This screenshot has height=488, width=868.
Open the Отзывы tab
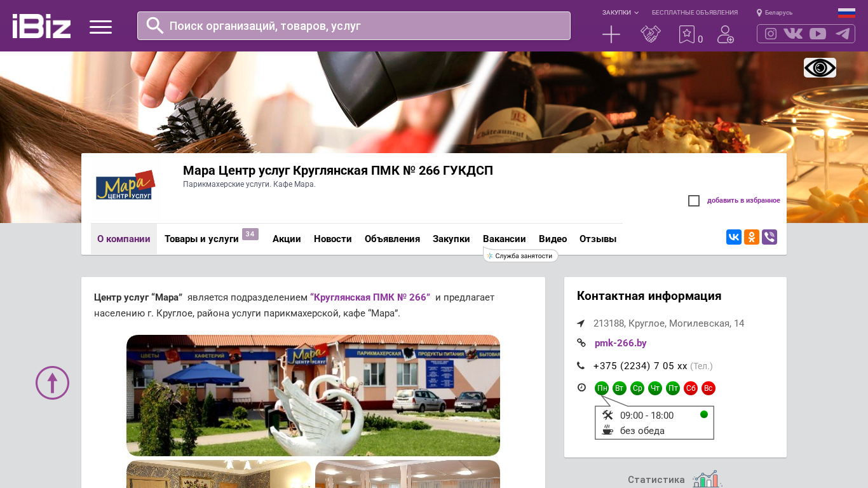(x=598, y=239)
